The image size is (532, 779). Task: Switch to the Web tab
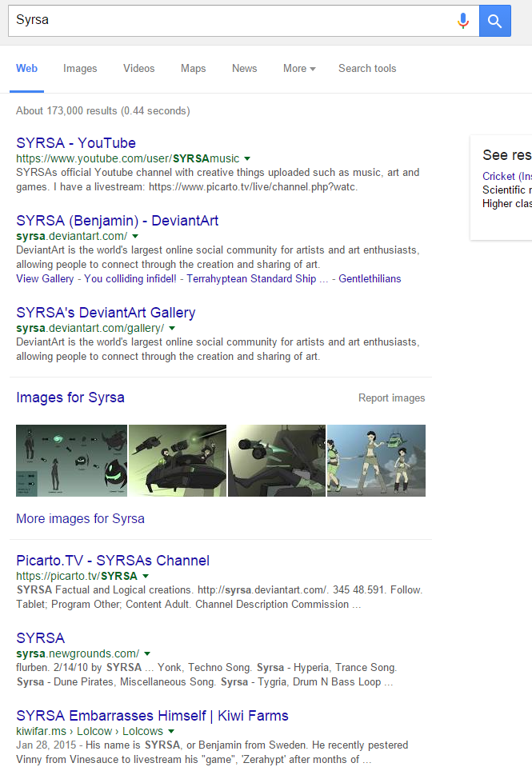click(x=27, y=69)
